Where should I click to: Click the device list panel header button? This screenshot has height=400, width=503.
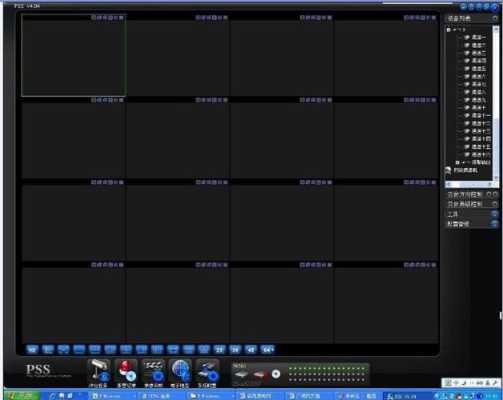click(x=495, y=19)
